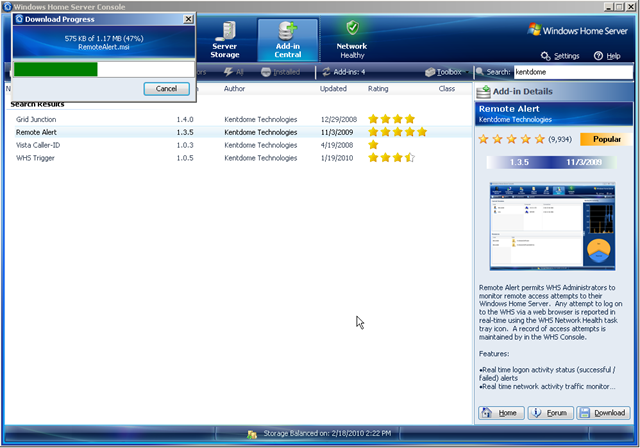Open the Help link
640x448 pixels.
[607, 56]
